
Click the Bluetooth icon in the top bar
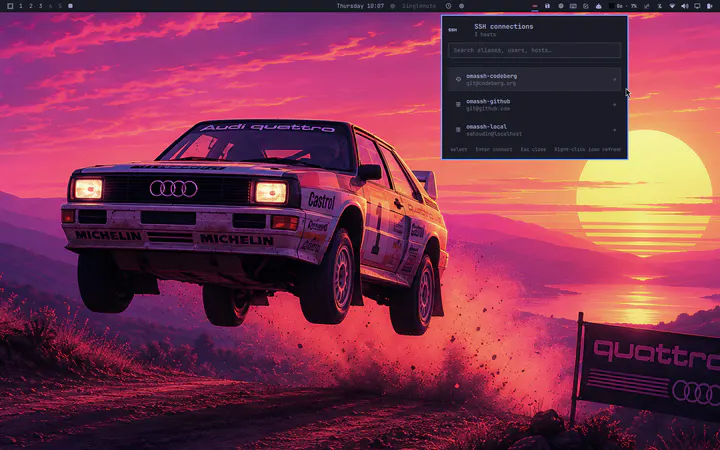pos(659,6)
